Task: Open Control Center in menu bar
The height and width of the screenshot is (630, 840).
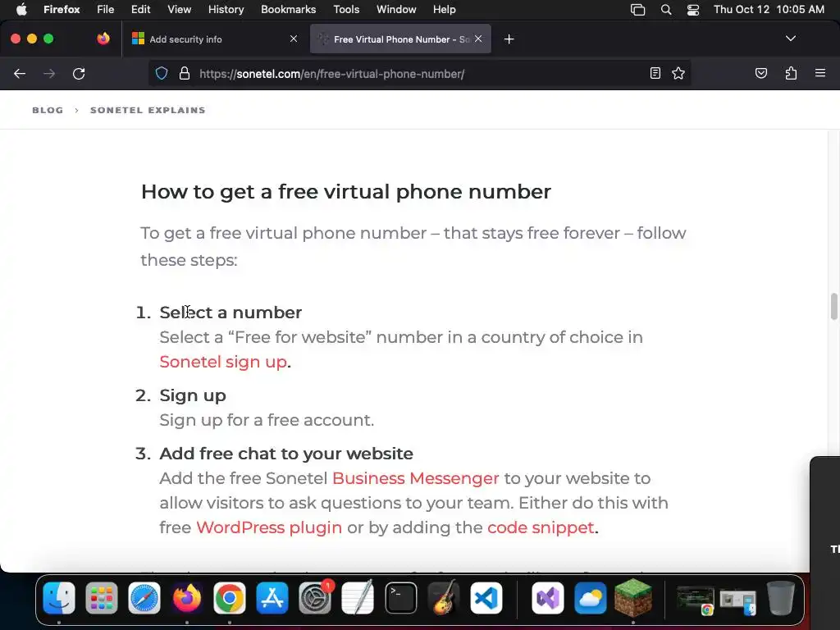Action: click(693, 10)
